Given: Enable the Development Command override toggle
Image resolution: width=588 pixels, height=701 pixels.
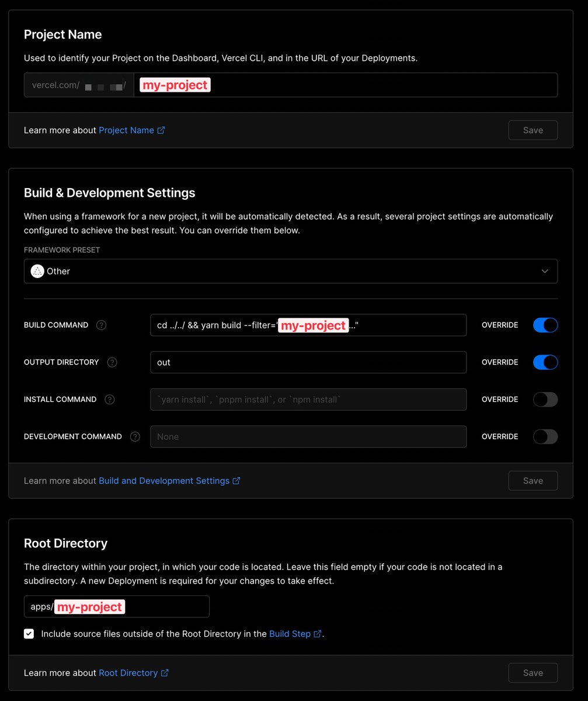Looking at the screenshot, I should (545, 437).
